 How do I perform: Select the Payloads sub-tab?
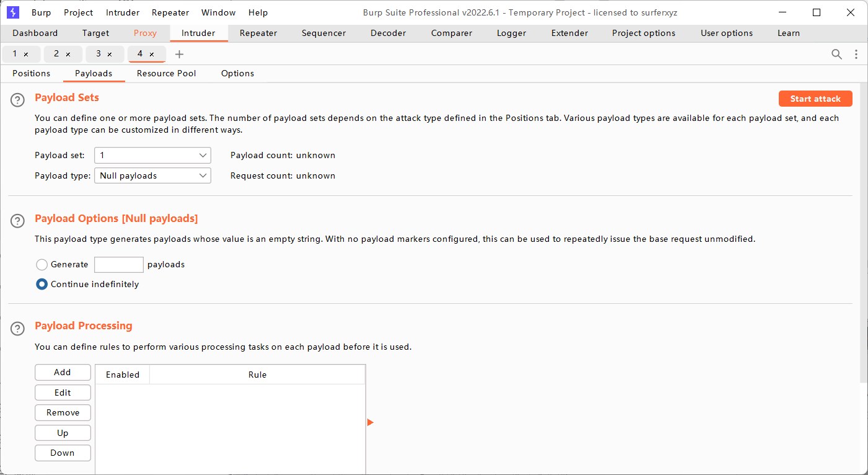[x=94, y=73]
